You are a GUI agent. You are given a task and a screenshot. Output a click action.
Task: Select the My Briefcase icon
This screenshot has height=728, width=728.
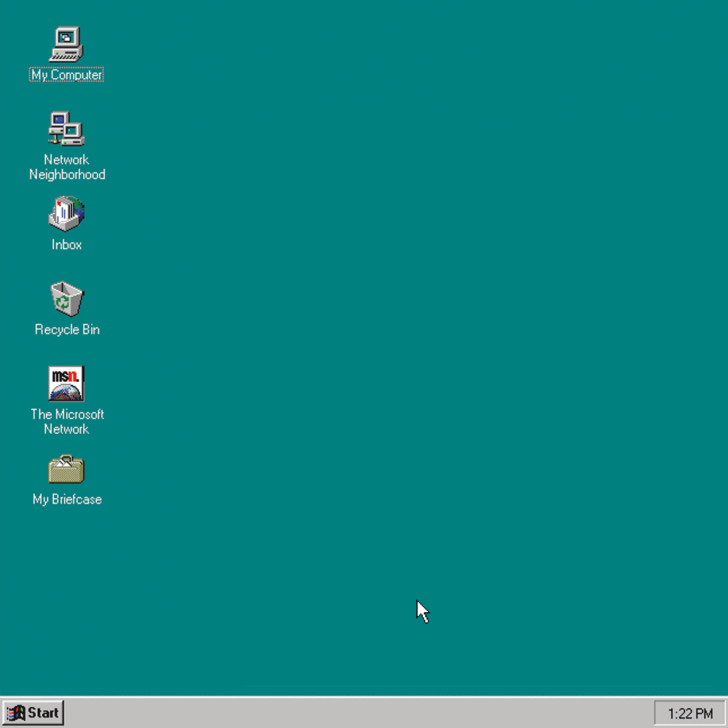click(x=66, y=469)
